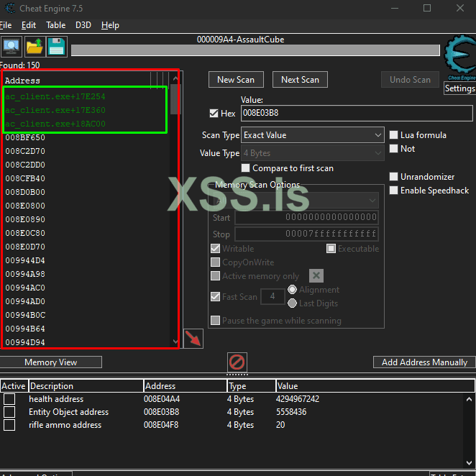Enable Compare to first scan

tap(245, 168)
